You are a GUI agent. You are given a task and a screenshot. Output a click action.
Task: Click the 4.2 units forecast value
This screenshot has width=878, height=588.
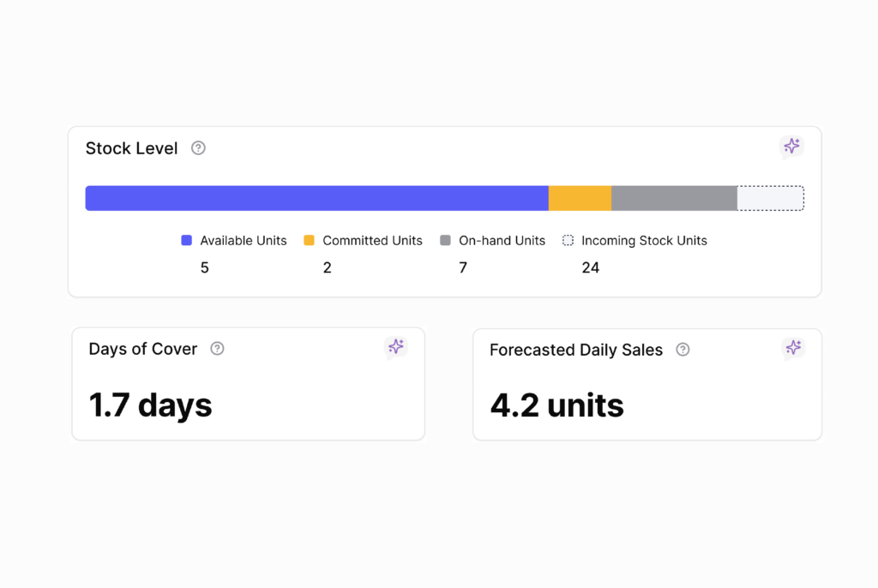[556, 405]
